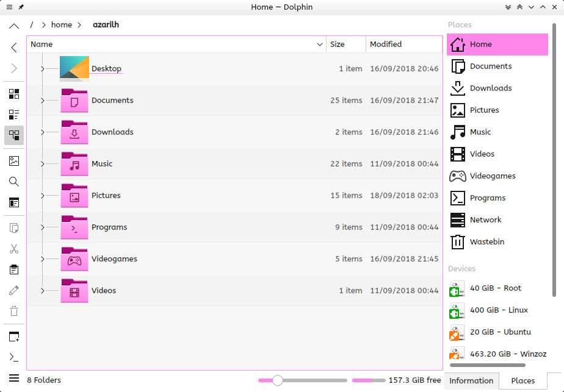
Task: Open Pictures in Places panel
Action: (x=497, y=110)
